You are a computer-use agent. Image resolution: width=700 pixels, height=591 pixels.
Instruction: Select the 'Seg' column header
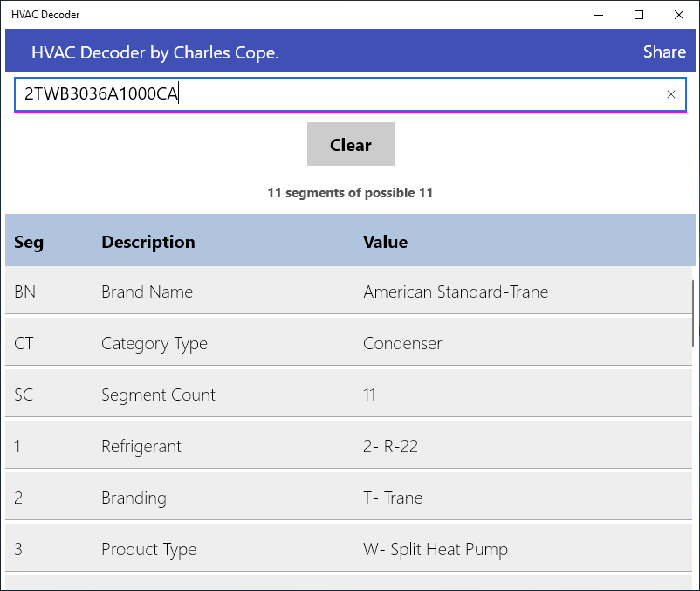tap(29, 243)
